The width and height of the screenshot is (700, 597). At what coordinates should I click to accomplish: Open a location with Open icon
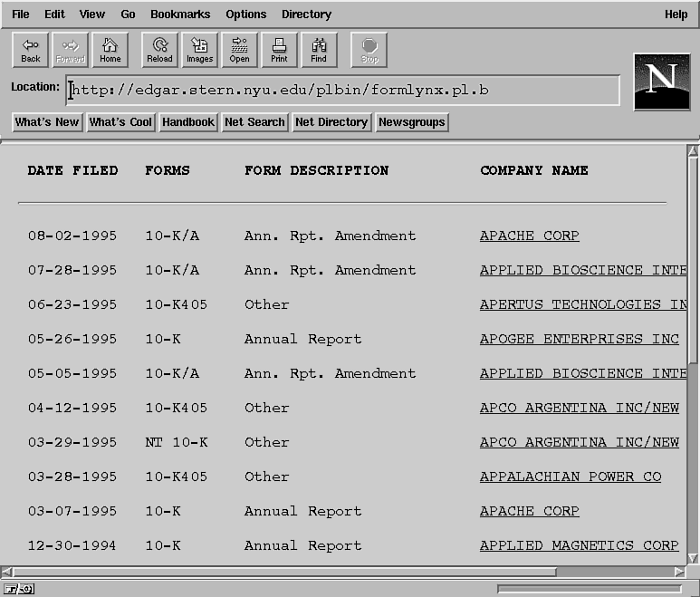239,50
